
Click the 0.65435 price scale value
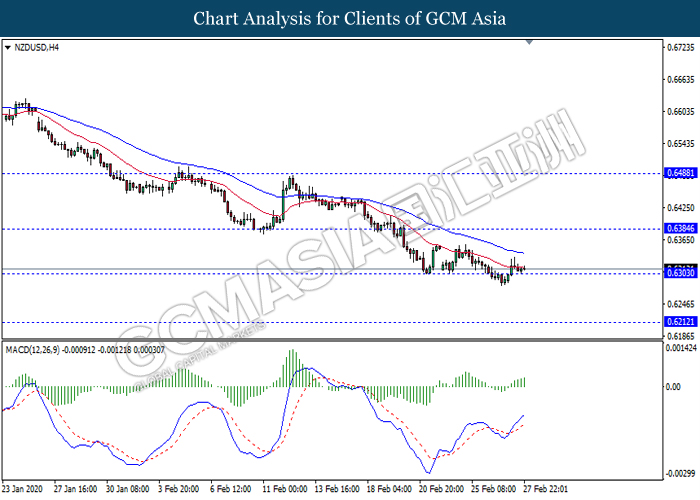tap(681, 144)
